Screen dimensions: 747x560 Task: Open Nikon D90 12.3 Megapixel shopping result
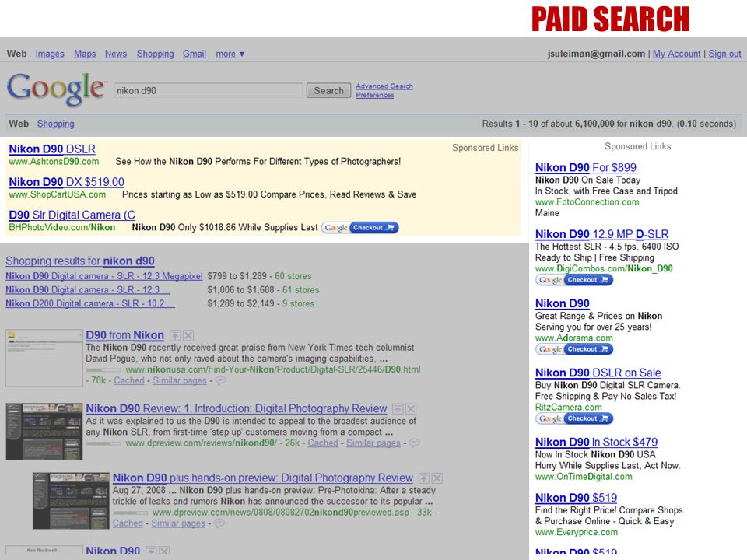coord(103,276)
